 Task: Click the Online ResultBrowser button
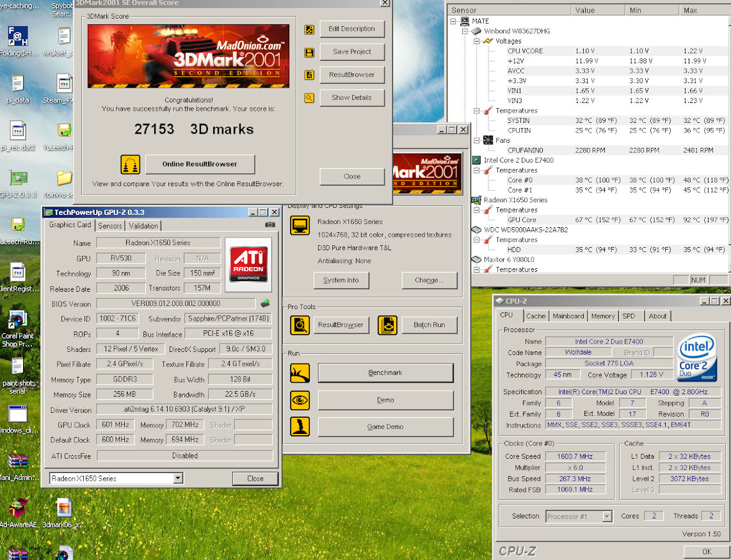[200, 164]
